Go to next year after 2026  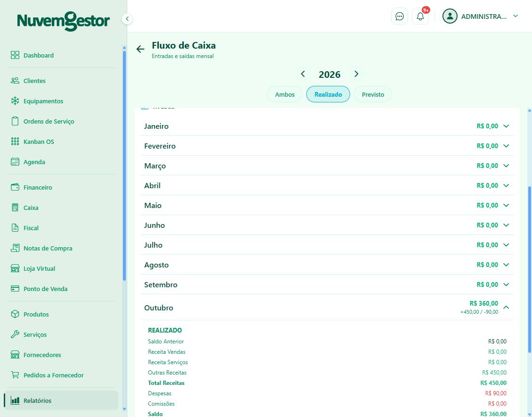[x=356, y=74]
